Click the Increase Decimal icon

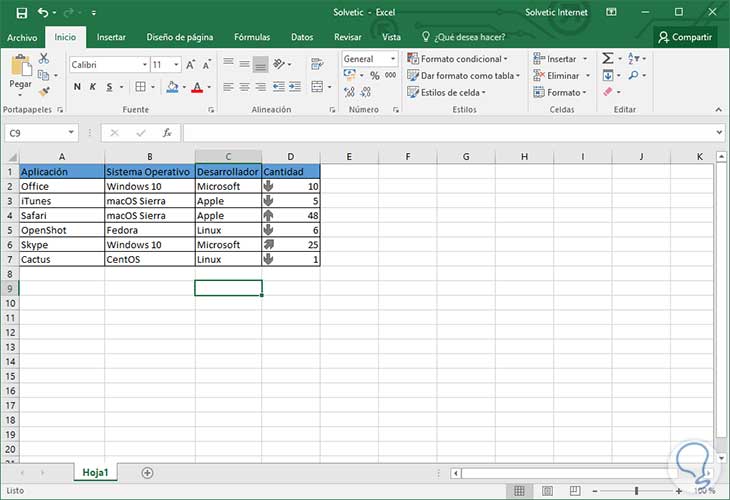[349, 92]
